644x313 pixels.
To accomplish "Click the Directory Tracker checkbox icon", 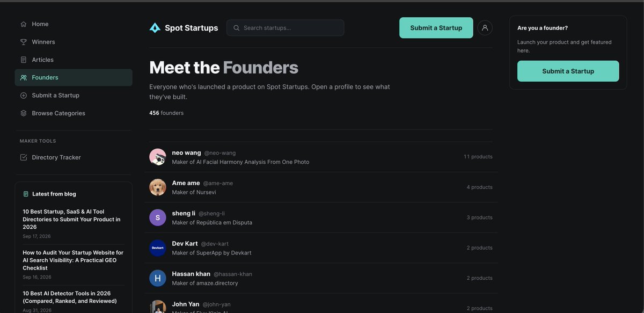I will 24,157.
